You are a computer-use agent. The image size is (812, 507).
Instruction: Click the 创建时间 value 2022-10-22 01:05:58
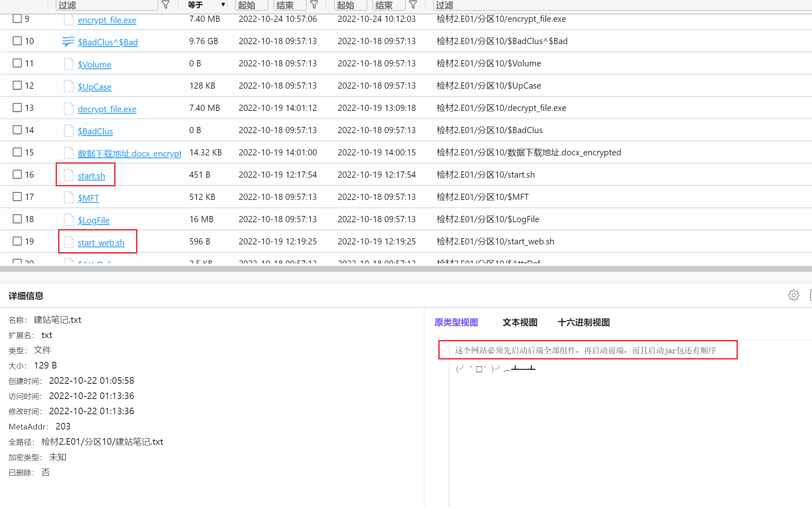tap(92, 380)
